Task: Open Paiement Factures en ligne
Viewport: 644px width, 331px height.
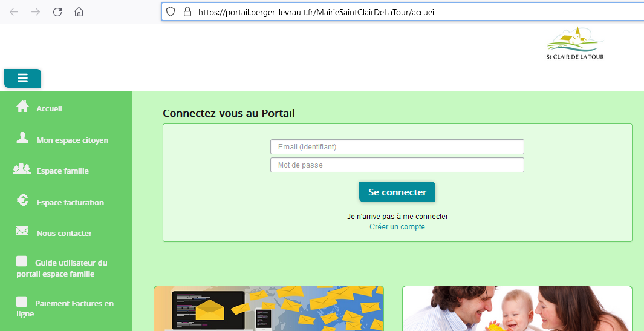Action: pos(65,309)
